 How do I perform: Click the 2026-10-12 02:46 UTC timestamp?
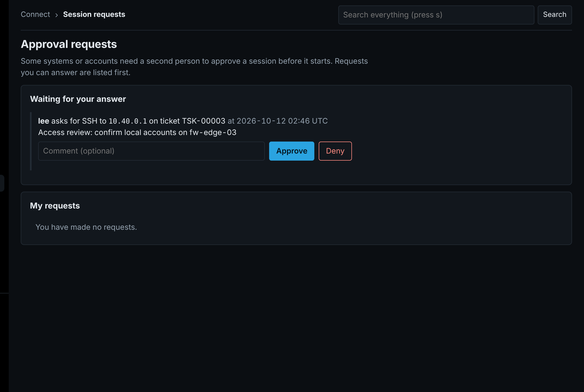coord(282,121)
